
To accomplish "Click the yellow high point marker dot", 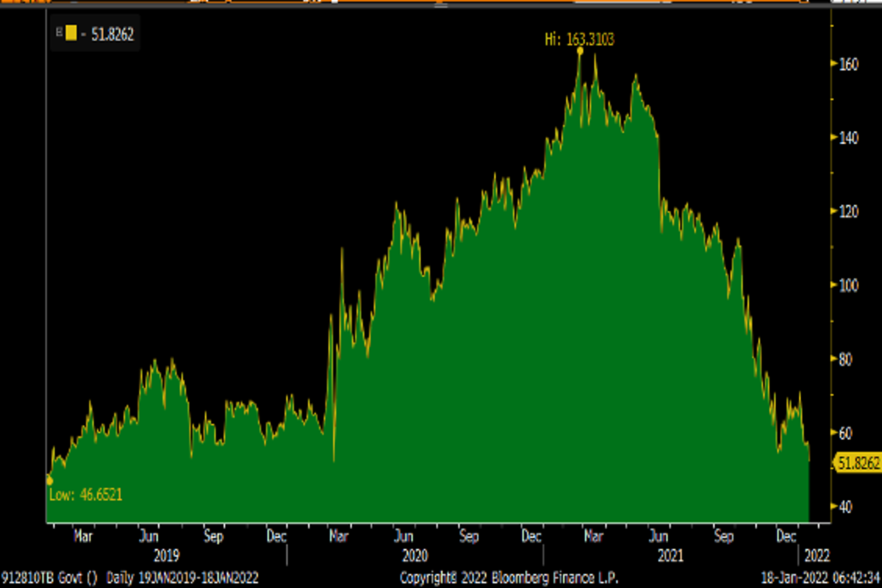I will [580, 51].
